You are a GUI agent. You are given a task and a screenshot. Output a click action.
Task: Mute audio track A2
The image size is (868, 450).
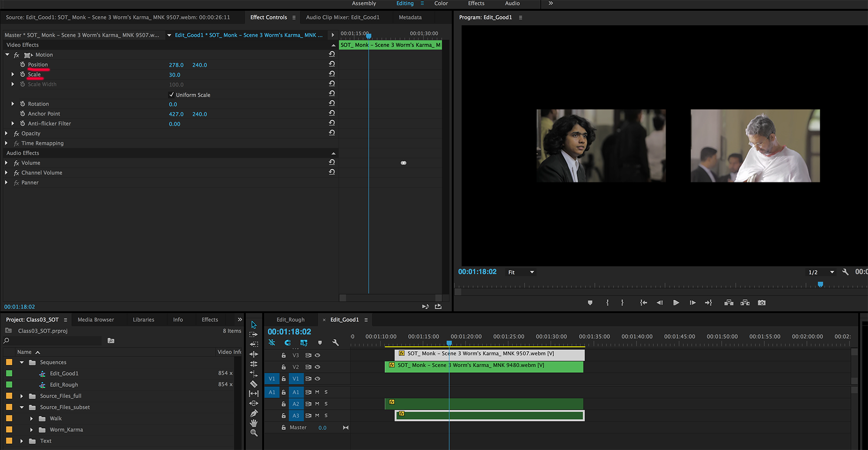click(317, 404)
